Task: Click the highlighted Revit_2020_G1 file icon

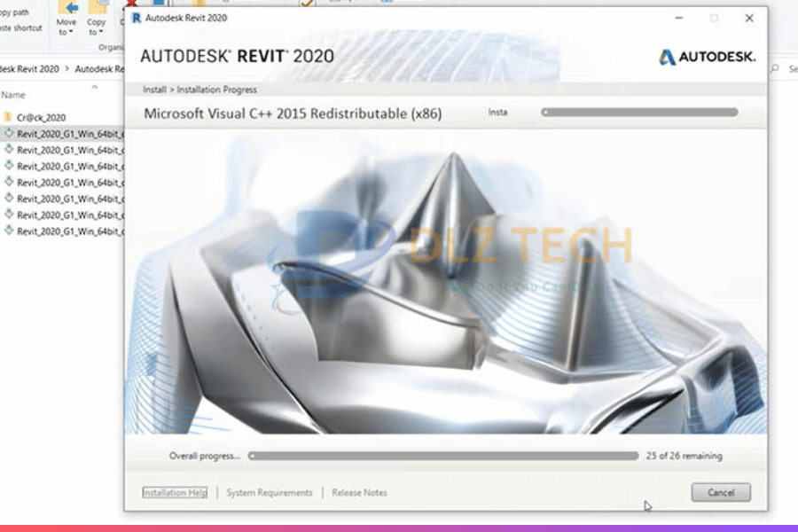Action: tap(9, 133)
